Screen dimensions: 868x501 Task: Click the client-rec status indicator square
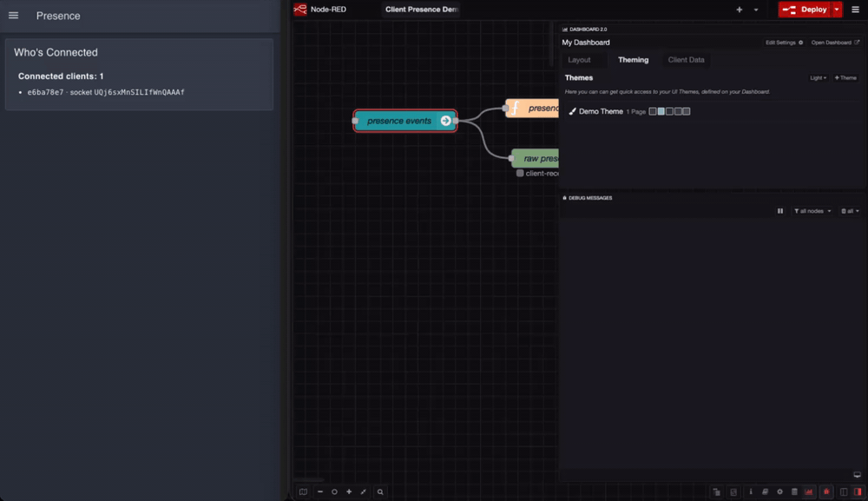(x=520, y=174)
